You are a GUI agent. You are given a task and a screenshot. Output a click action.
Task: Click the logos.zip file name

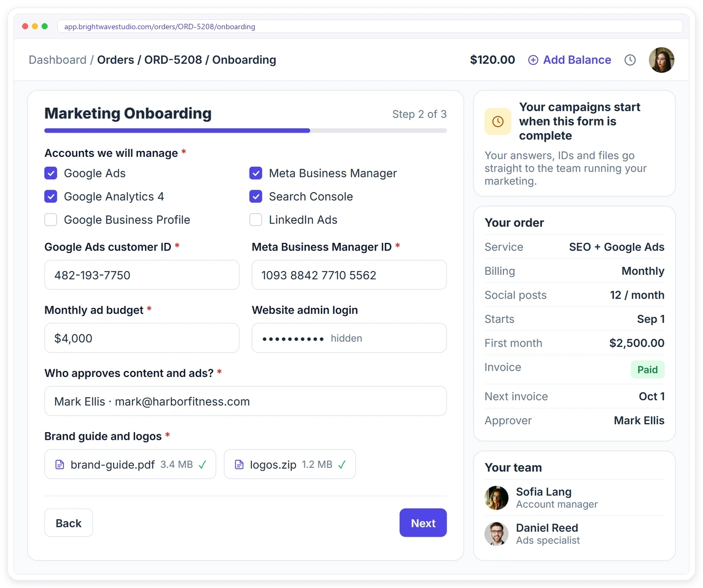point(273,465)
